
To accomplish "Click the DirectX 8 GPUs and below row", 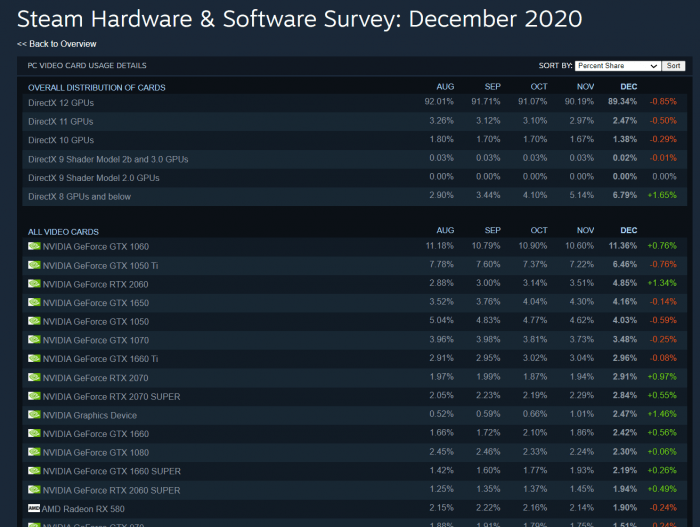I will point(354,197).
